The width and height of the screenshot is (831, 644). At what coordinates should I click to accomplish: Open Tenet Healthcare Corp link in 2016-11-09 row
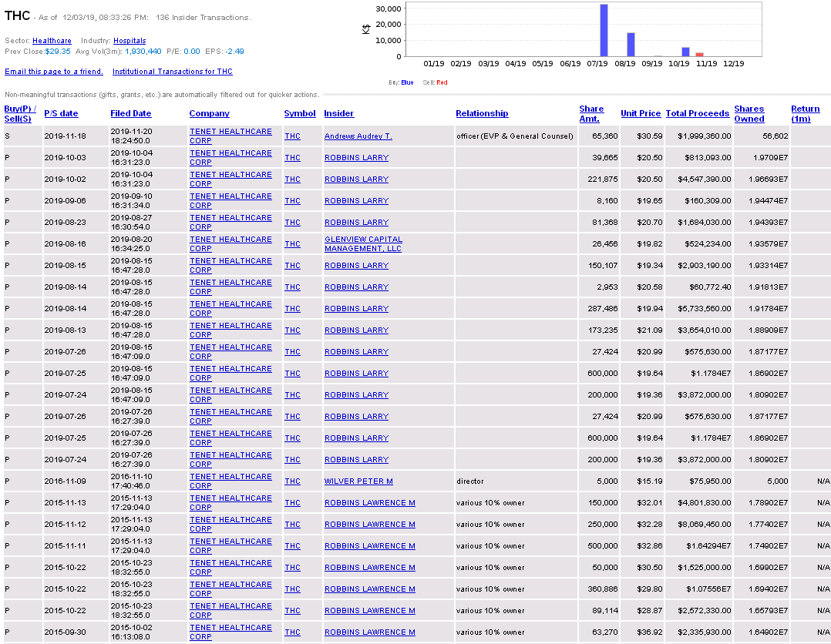(x=230, y=481)
